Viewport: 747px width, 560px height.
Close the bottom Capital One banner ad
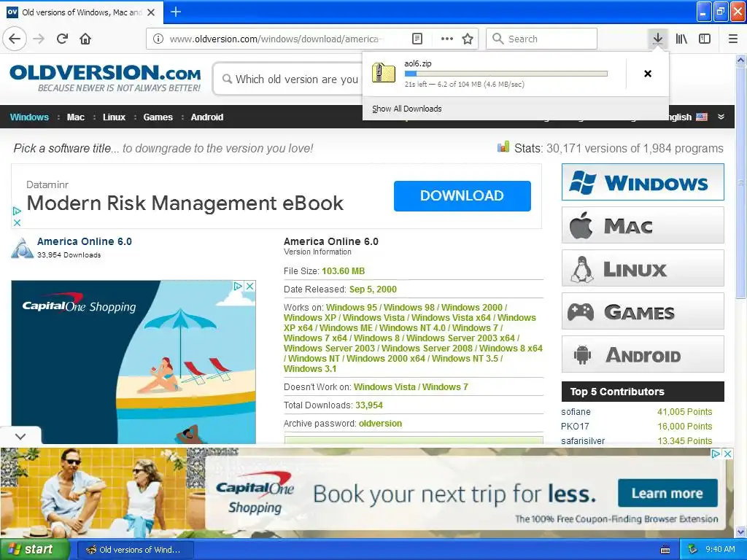(727, 454)
